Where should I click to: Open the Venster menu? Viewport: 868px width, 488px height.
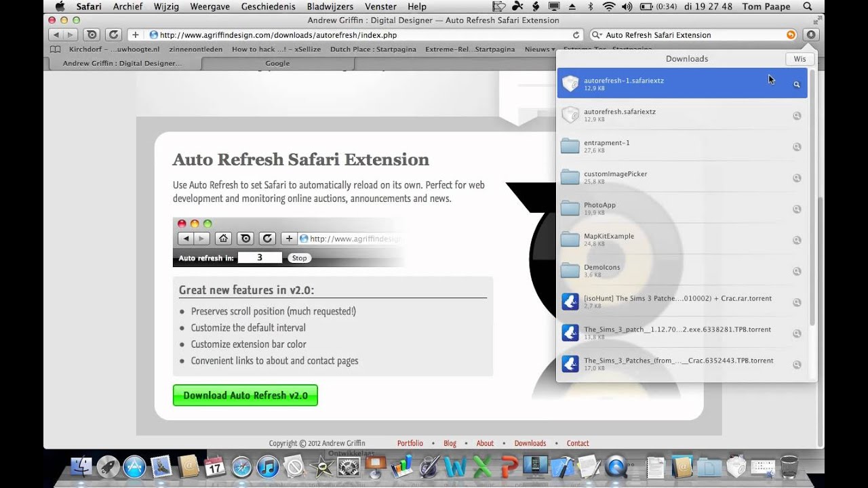380,7
